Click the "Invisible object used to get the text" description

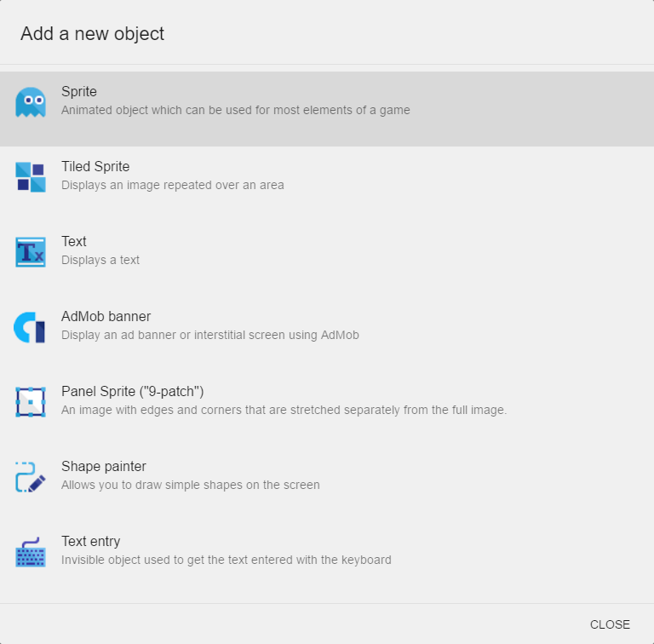click(x=227, y=560)
